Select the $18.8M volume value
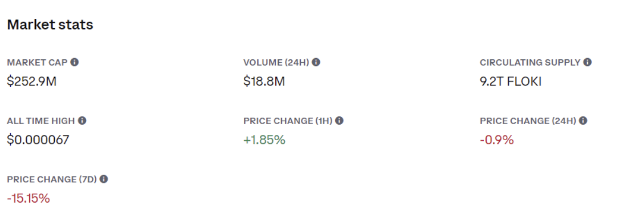The height and width of the screenshot is (213, 644). click(x=264, y=81)
